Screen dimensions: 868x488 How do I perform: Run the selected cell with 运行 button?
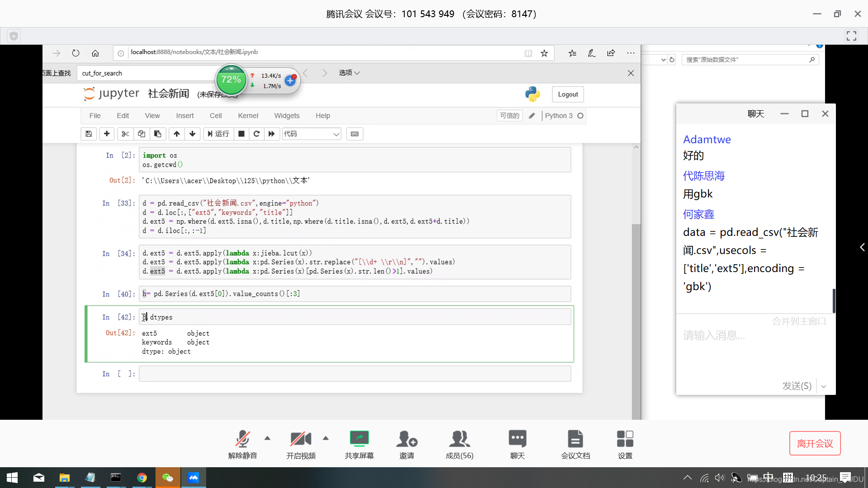point(219,134)
